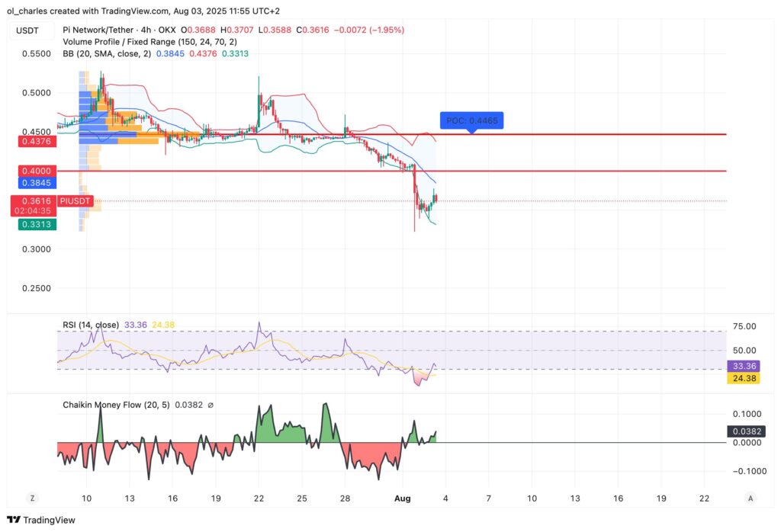Screen dimensions: 781x532
Task: Click the blue 0.3845 basis price tag
Action: (x=36, y=181)
